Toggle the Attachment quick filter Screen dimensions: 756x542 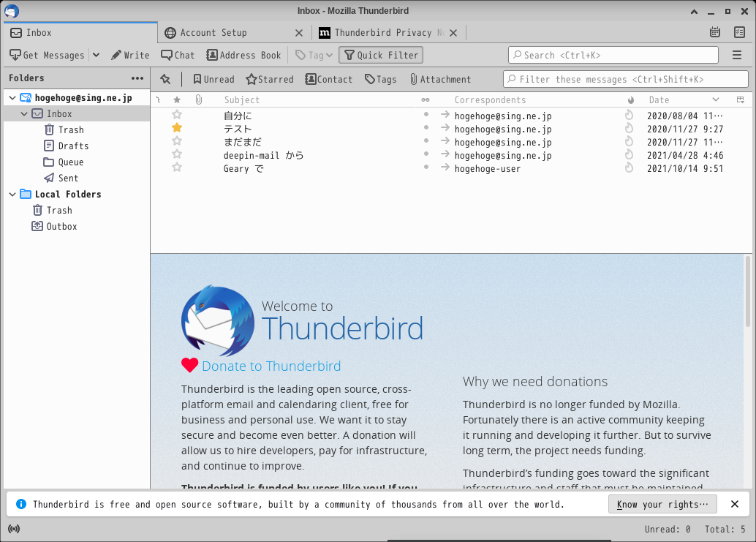pos(440,79)
